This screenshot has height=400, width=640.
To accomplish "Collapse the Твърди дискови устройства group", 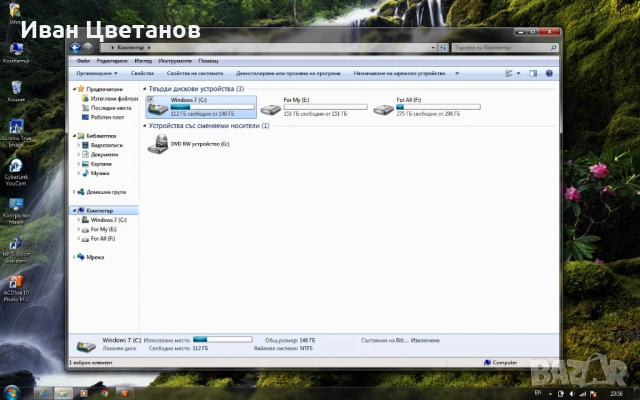I will point(144,89).
